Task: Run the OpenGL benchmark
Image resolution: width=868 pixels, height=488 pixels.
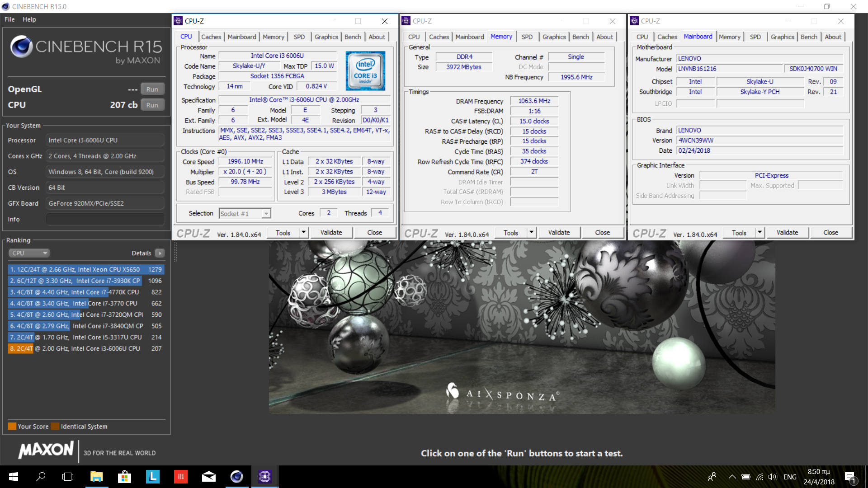Action: [x=152, y=89]
